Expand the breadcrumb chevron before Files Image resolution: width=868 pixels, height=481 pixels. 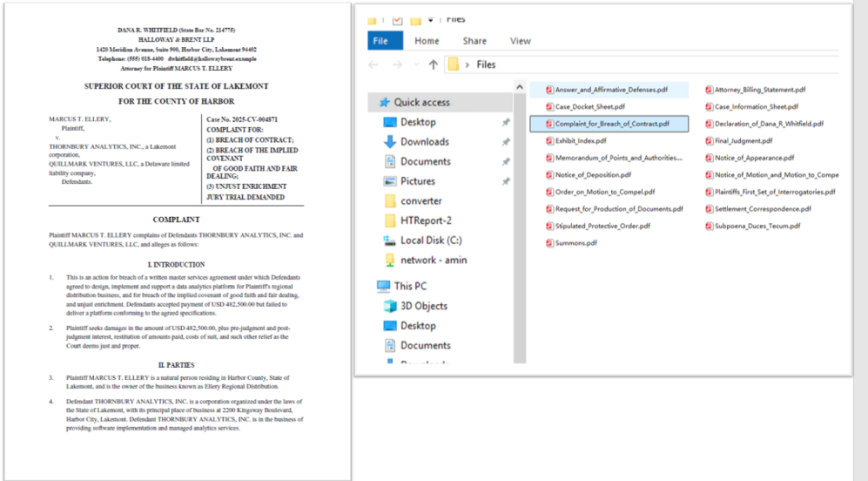(x=468, y=64)
